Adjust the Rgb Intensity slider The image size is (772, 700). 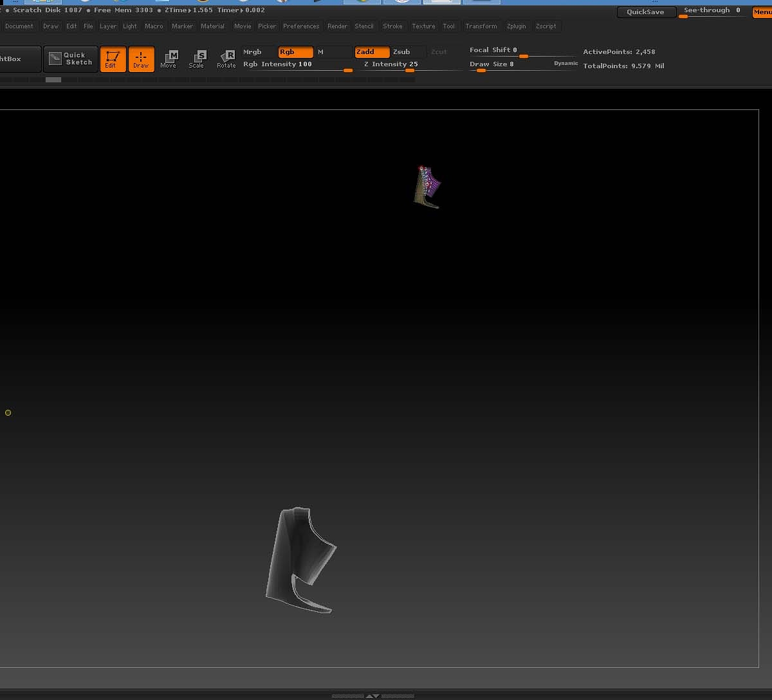(x=297, y=65)
